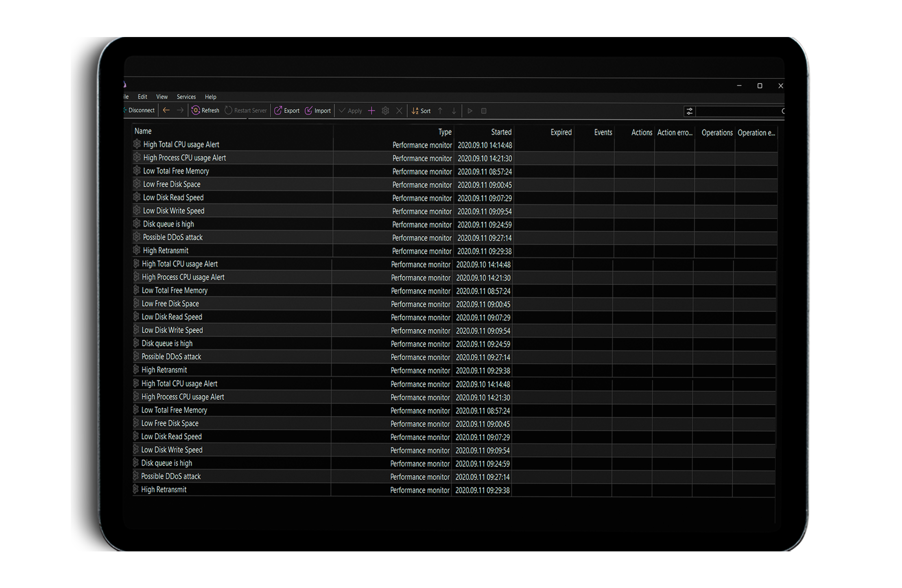Click the gear settings icon in toolbar
This screenshot has height=588, width=902.
coord(385,111)
